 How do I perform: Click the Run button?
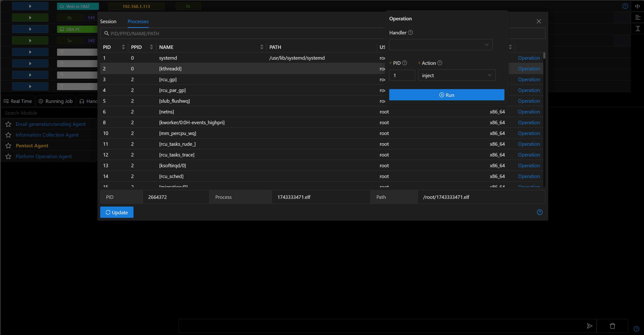tap(447, 95)
